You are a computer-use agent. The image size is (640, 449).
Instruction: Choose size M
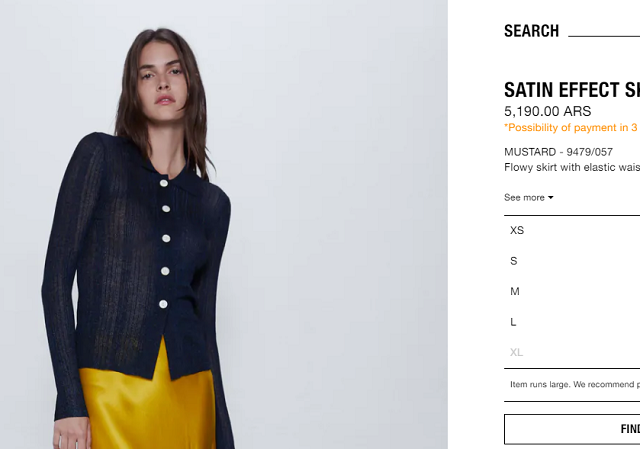(572, 291)
